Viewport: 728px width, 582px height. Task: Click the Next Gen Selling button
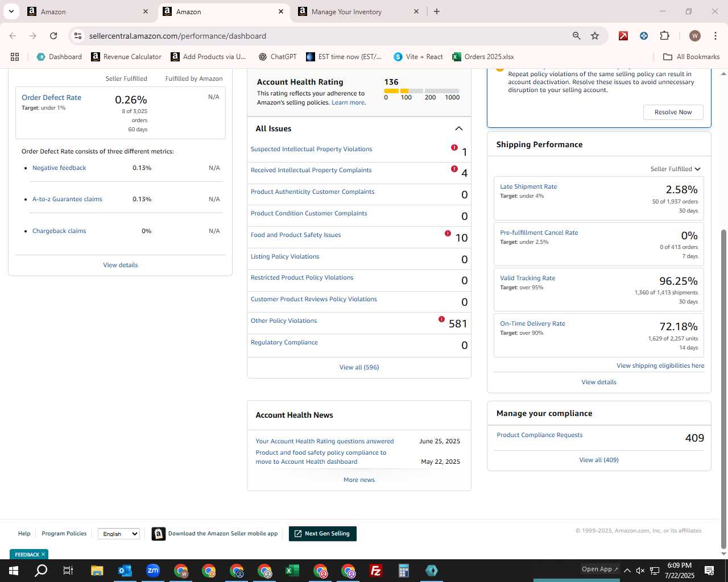pos(322,534)
